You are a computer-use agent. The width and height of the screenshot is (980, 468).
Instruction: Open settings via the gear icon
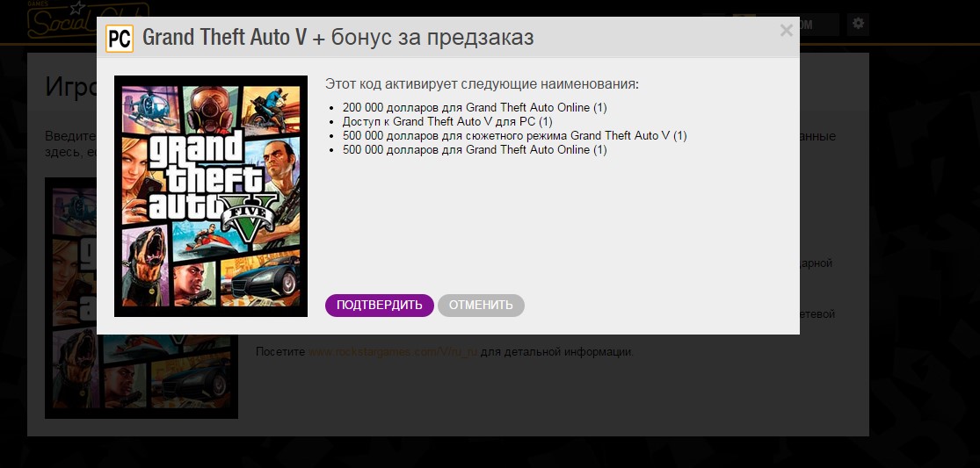[858, 25]
